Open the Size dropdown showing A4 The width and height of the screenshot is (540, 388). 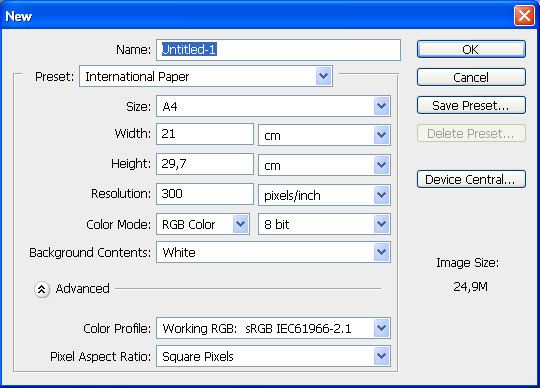(273, 106)
